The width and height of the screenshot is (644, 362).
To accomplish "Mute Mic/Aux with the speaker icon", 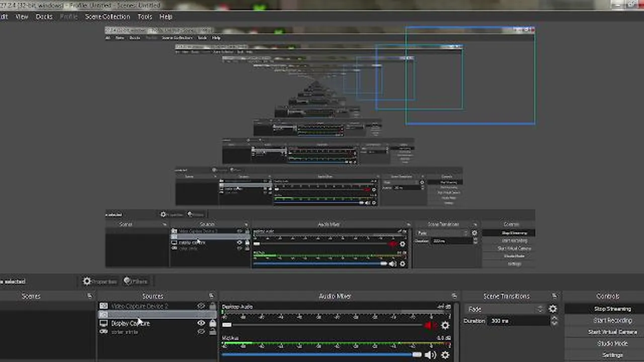I will point(431,355).
